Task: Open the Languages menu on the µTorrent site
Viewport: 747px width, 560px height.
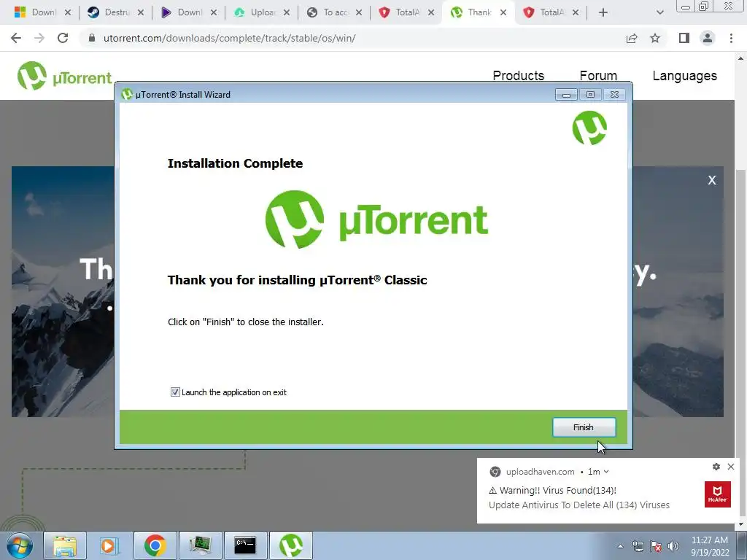Action: (x=684, y=76)
